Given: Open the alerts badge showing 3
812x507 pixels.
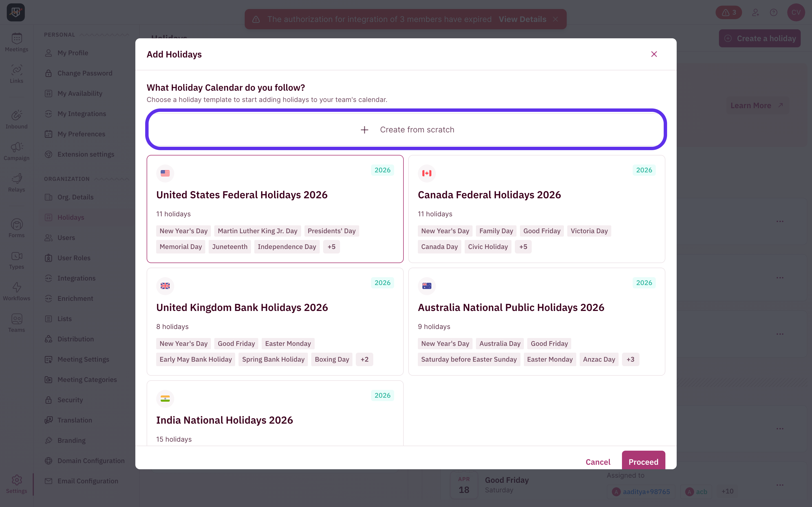Looking at the screenshot, I should point(729,13).
